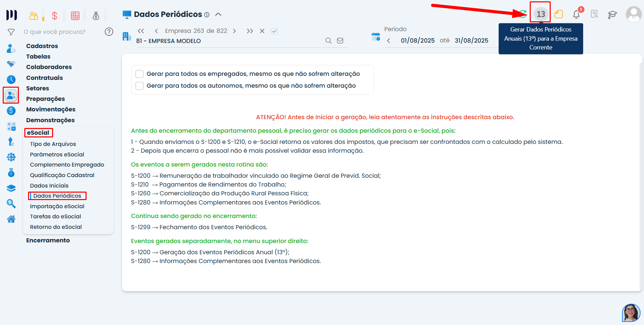Open Importação eSocial submenu item
The width and height of the screenshot is (644, 325).
tap(57, 206)
